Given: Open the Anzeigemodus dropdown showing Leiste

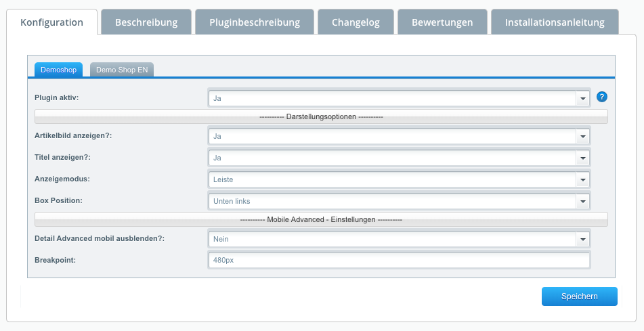Looking at the screenshot, I should coord(400,179).
